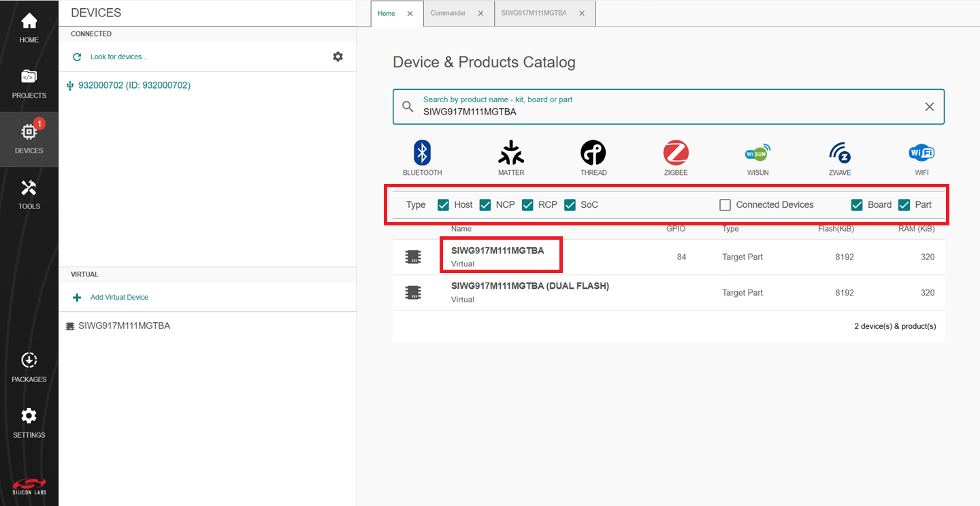980x506 pixels.
Task: Click the devices panel gear icon
Action: pos(338,57)
